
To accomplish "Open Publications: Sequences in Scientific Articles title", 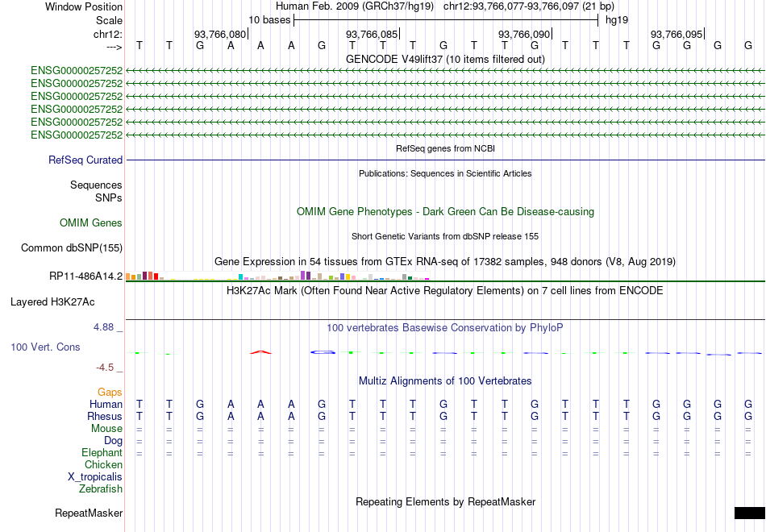I will pyautogui.click(x=445, y=173).
